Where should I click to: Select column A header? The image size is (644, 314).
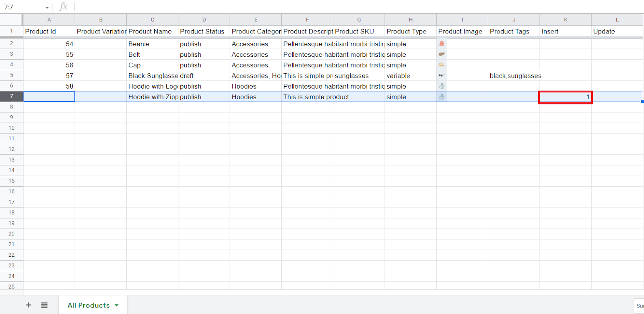point(49,20)
